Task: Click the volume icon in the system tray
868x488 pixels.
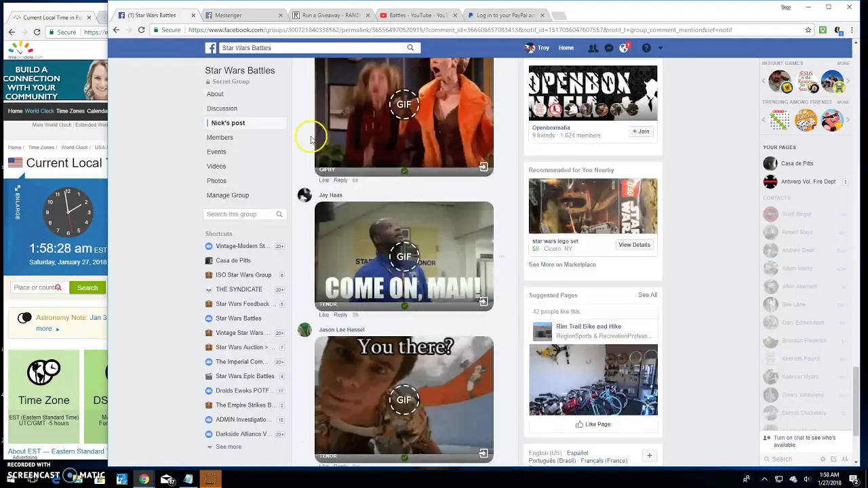Action: pyautogui.click(x=806, y=479)
